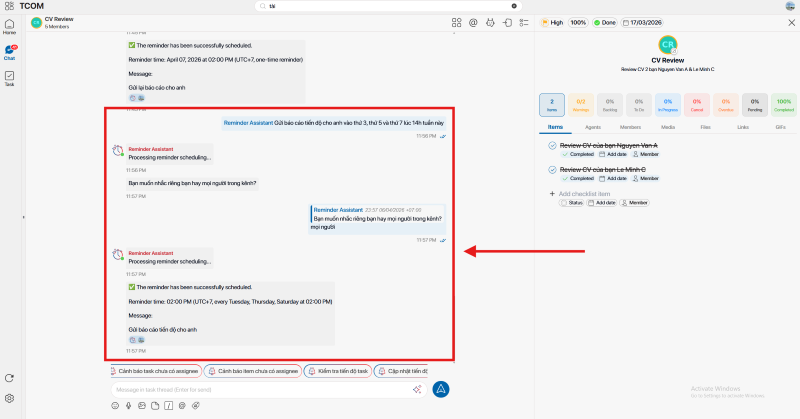Open the emoji picker

(115, 406)
